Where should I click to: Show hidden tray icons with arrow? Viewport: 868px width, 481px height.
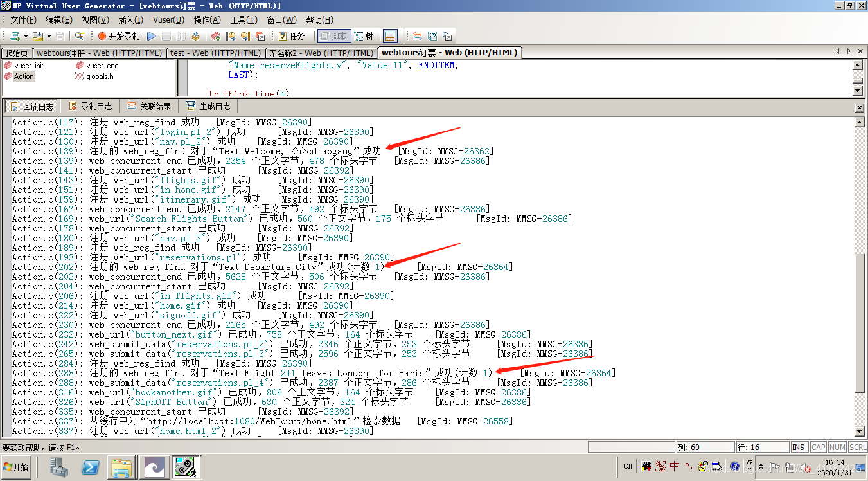tap(760, 466)
